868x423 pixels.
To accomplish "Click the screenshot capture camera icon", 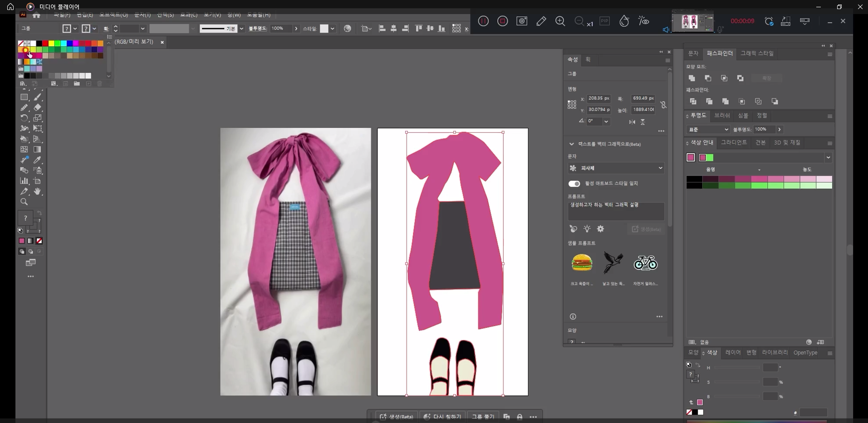I will [x=522, y=21].
